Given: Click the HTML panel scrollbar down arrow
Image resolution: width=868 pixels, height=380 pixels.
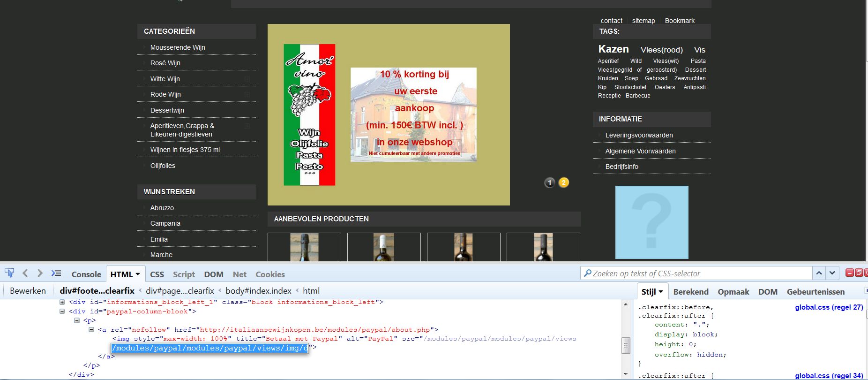Looking at the screenshot, I should [625, 374].
